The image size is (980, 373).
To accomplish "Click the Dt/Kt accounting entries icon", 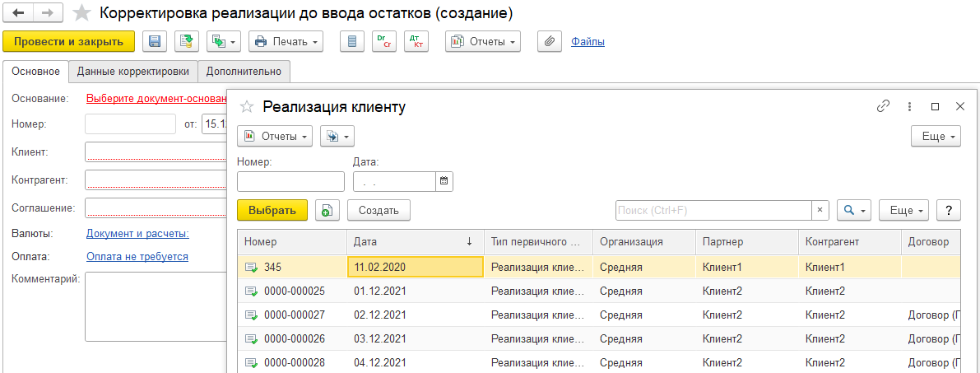I will pos(416,41).
